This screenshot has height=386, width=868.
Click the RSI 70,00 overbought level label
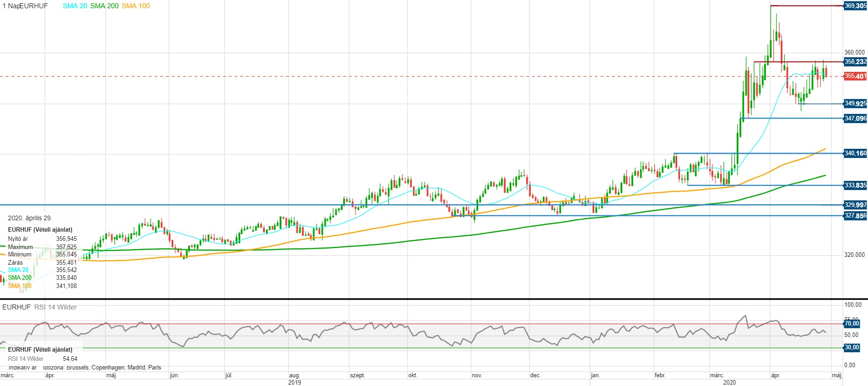pos(852,324)
